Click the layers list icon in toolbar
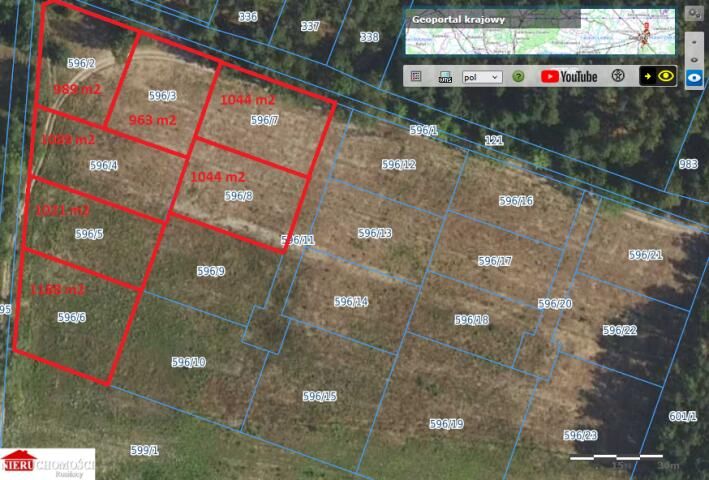The width and height of the screenshot is (709, 480). [417, 76]
